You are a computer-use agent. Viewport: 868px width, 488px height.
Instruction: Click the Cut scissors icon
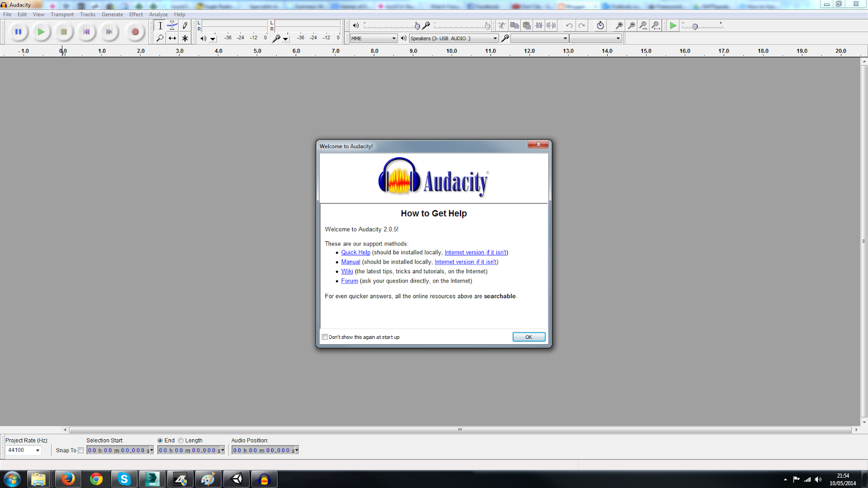click(x=502, y=25)
